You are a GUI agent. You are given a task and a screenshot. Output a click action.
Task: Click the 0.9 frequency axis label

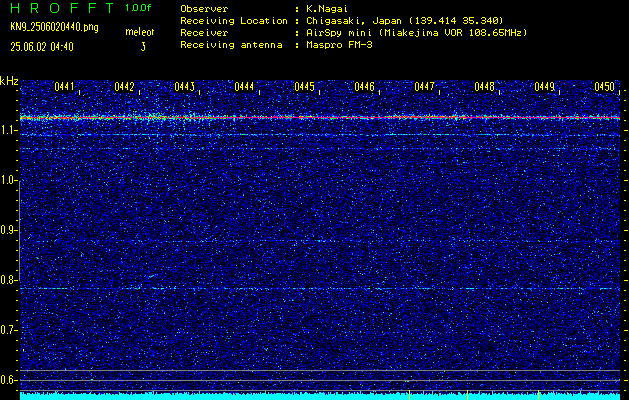[x=8, y=230]
